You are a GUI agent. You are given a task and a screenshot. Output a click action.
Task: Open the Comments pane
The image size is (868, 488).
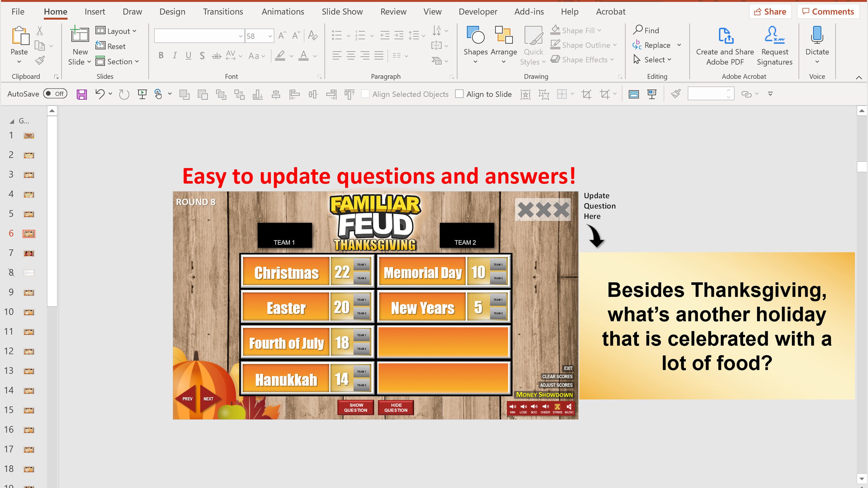click(828, 11)
